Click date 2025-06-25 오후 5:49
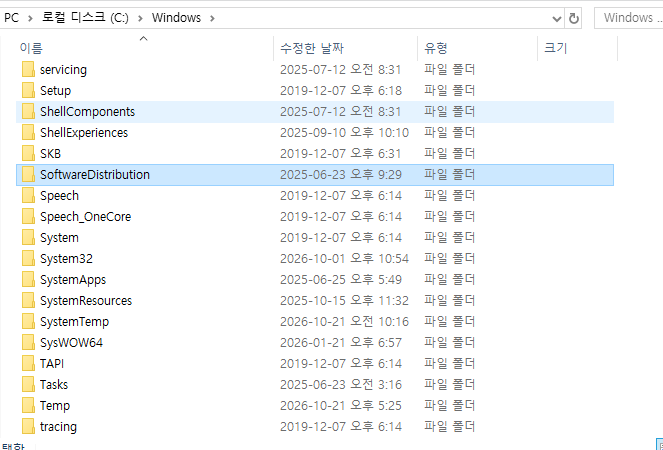Screen dimensions: 663x450 point(341,280)
